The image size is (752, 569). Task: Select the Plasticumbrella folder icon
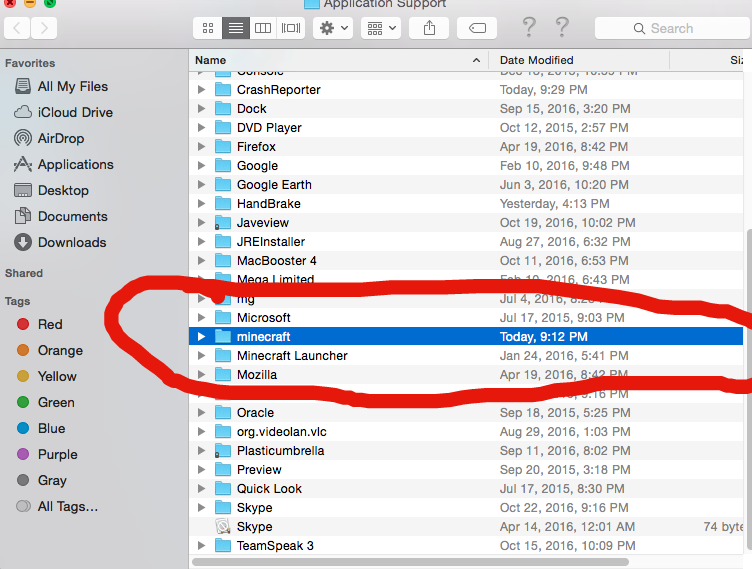pyautogui.click(x=223, y=450)
